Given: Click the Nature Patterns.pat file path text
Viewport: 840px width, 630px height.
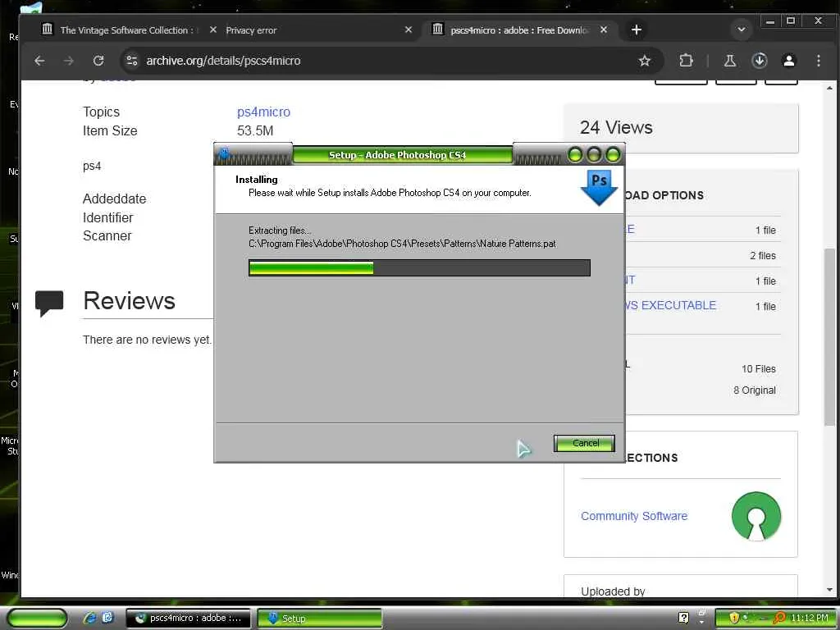Looking at the screenshot, I should [x=402, y=244].
